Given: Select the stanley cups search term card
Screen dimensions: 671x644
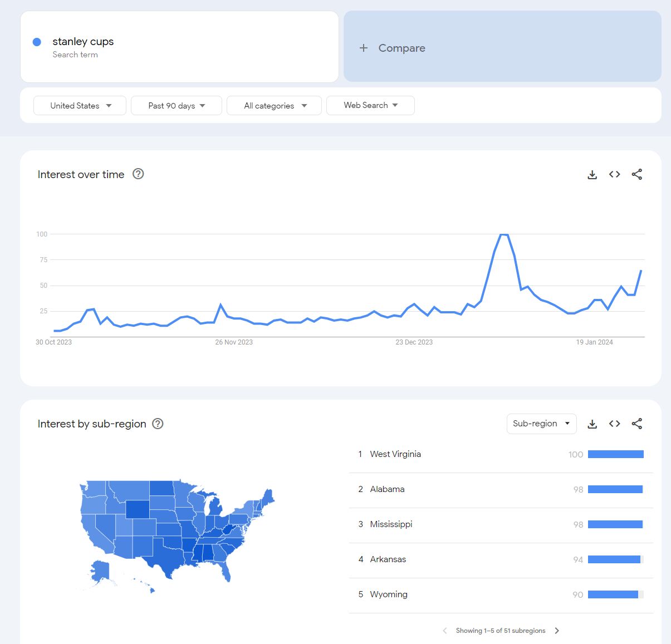Looking at the screenshot, I should 179,47.
